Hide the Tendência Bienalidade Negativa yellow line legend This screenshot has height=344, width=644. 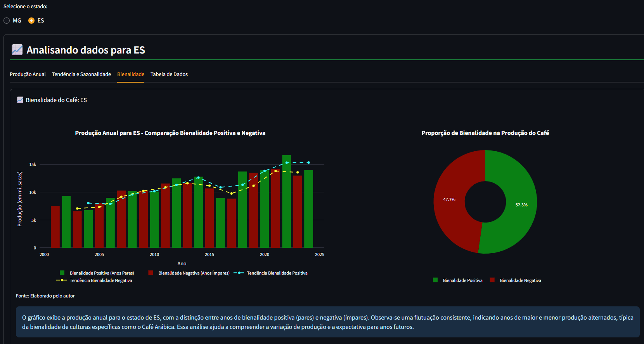[x=61, y=280]
